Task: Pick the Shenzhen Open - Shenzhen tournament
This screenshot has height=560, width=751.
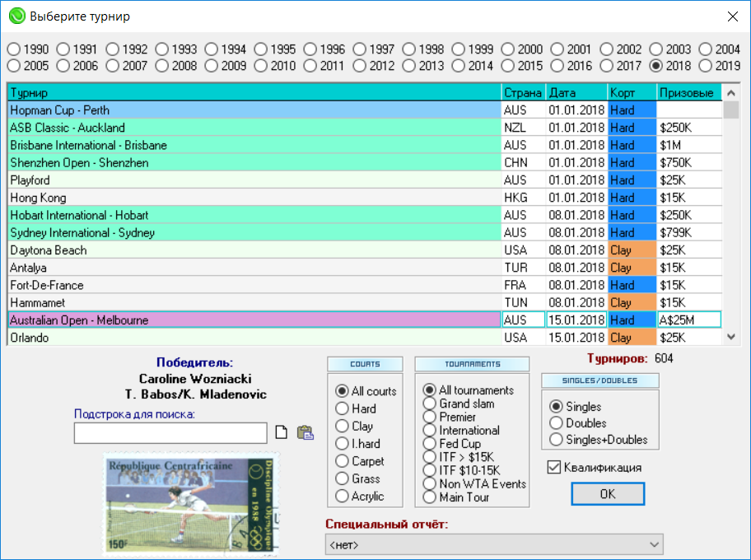Action: click(254, 162)
